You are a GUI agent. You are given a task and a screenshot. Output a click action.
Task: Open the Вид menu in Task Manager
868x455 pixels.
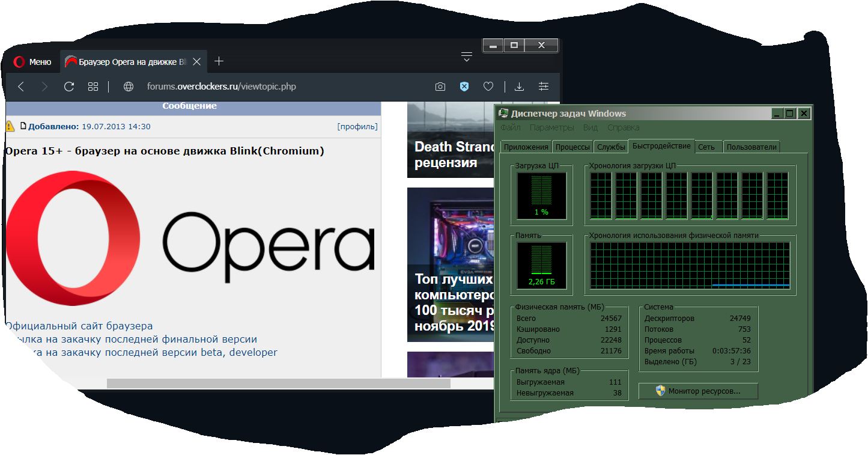click(590, 127)
